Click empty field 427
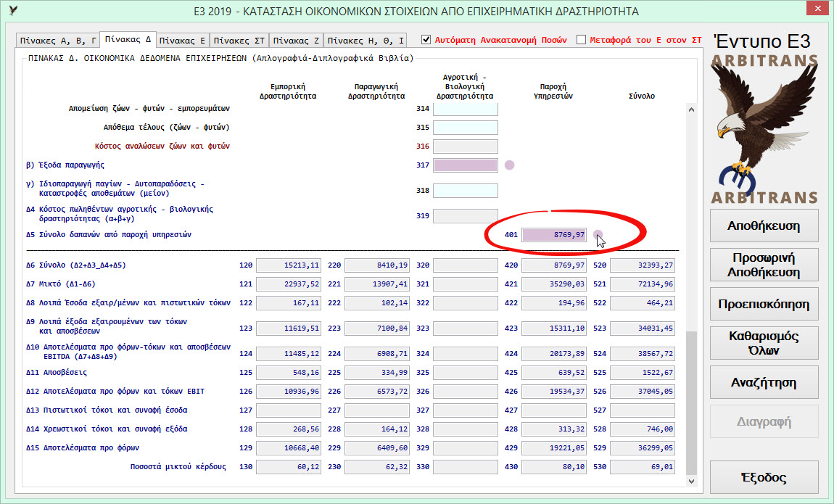Viewport: 834px width, 504px height. [554, 410]
